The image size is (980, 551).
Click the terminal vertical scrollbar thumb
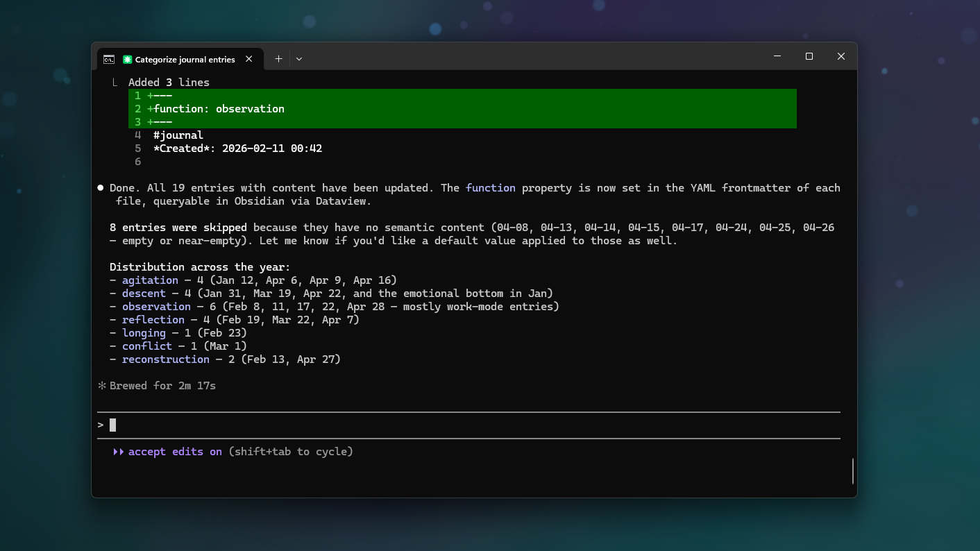[x=852, y=471]
